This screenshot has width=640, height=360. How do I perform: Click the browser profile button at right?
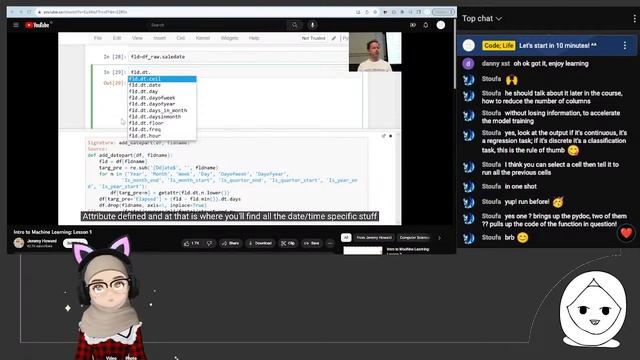click(x=443, y=12)
